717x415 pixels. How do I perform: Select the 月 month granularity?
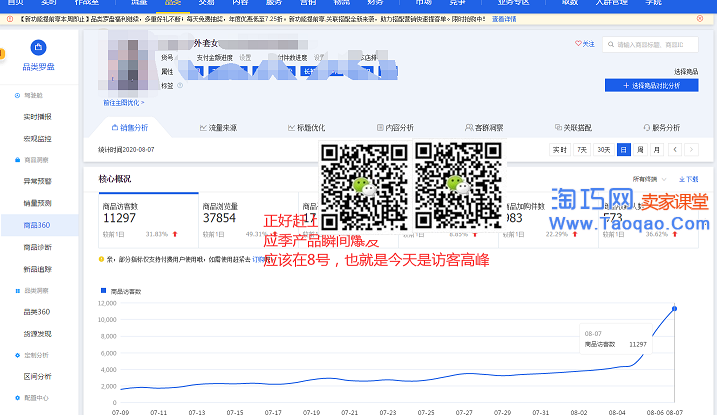(x=657, y=149)
